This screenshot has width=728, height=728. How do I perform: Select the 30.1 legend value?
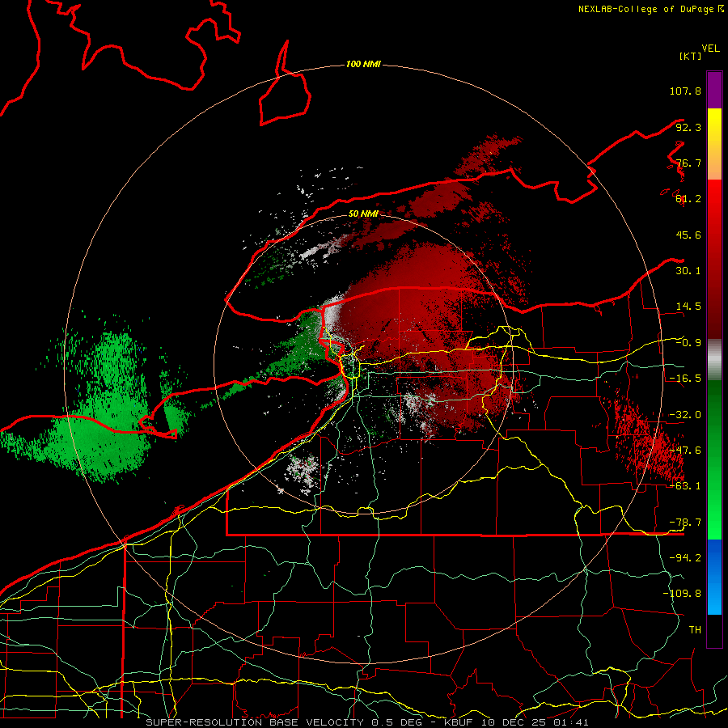[688, 271]
